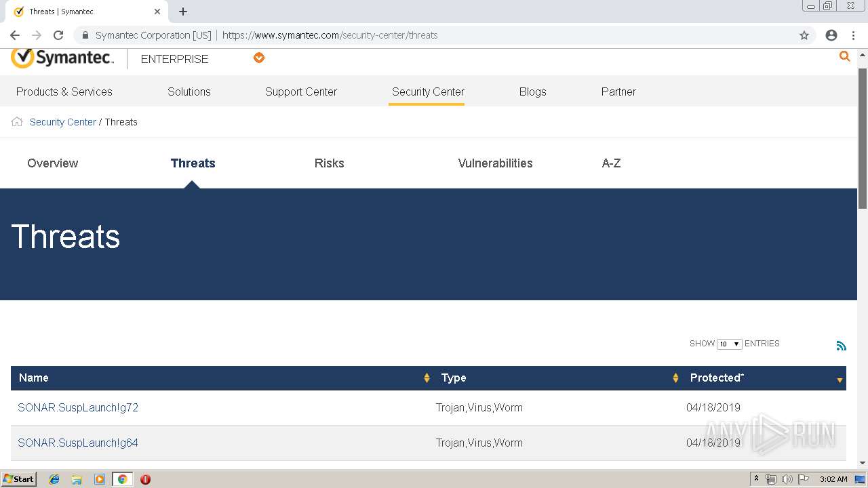868x488 pixels.
Task: Open the Chrome three-dot menu
Action: point(853,35)
